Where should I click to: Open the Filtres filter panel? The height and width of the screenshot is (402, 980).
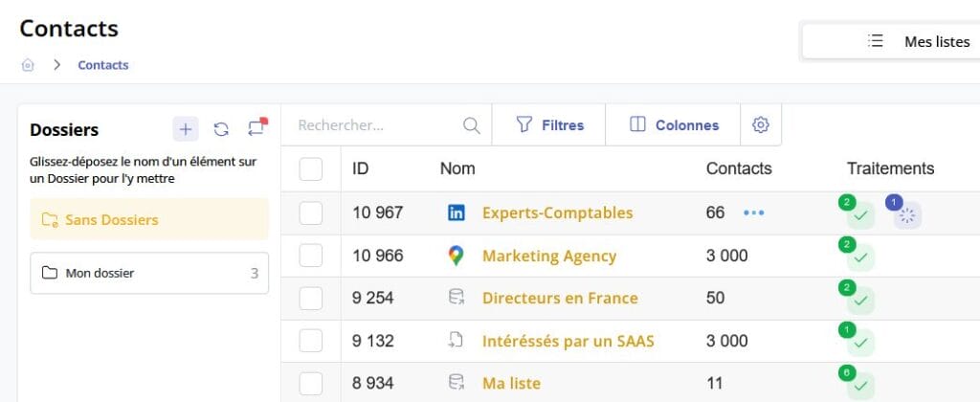click(549, 125)
